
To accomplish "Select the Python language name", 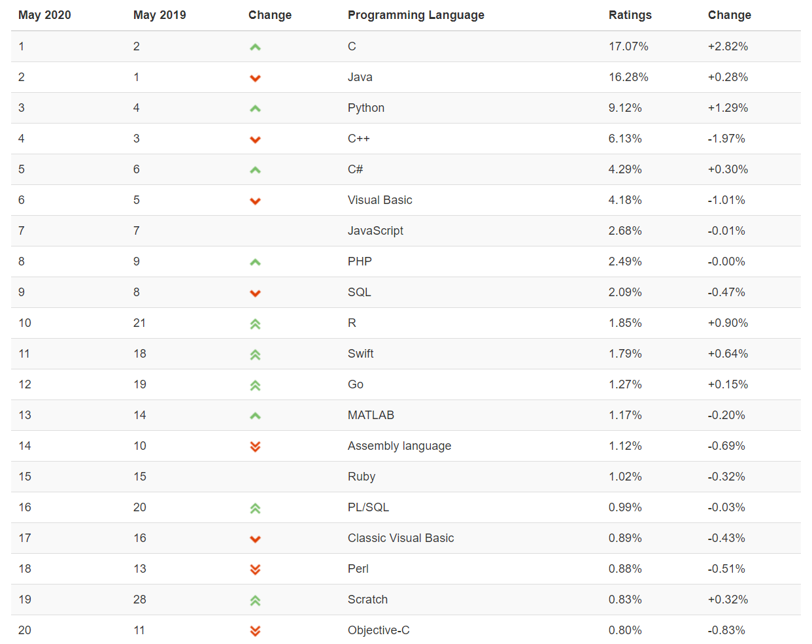I will tap(365, 108).
